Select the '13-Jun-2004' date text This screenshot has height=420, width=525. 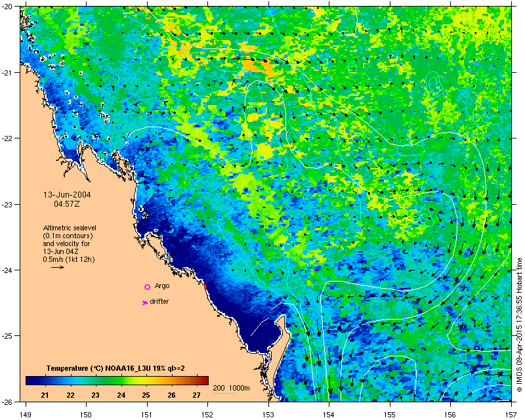point(67,195)
